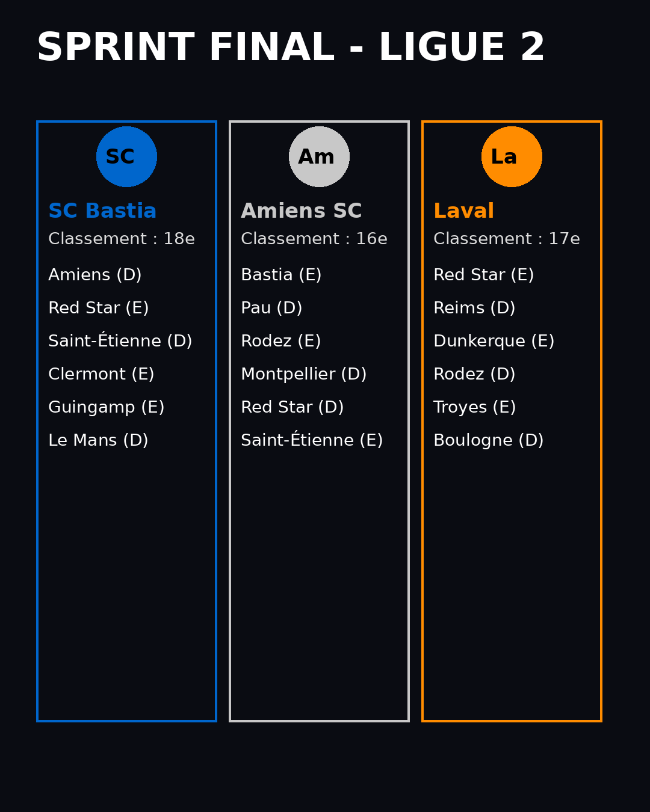Select Amiens' fixture 'Bastia (E)'

pos(281,275)
